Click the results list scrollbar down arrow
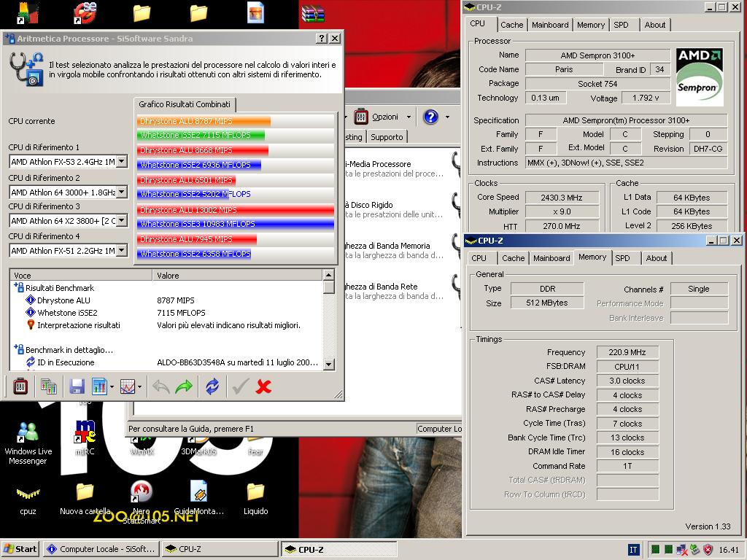The image size is (747, 560). pyautogui.click(x=329, y=365)
